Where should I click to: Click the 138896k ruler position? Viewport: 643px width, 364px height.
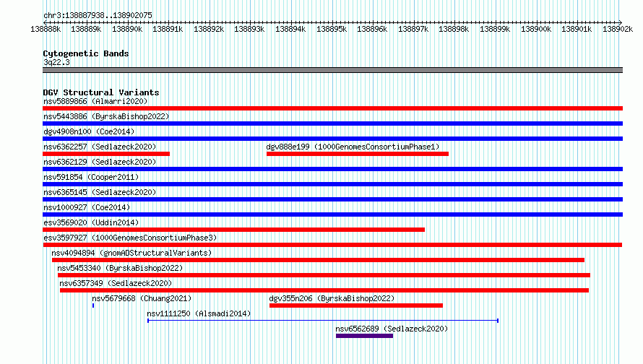(x=372, y=29)
